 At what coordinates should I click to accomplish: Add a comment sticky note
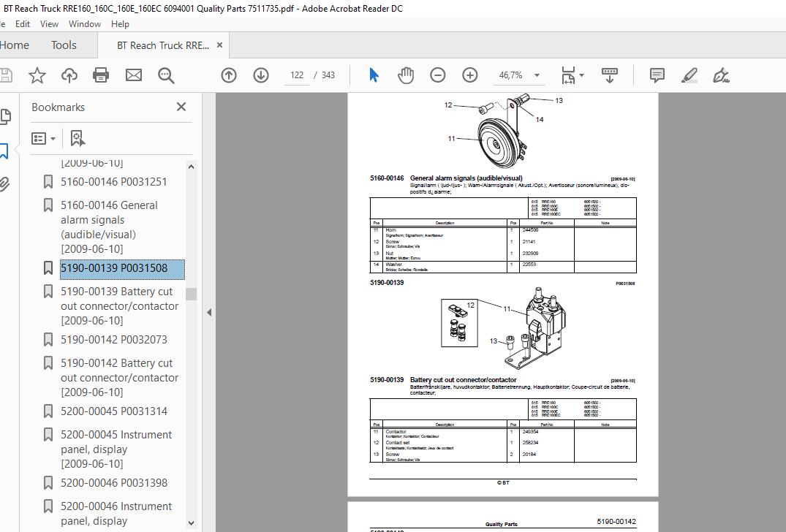[657, 76]
